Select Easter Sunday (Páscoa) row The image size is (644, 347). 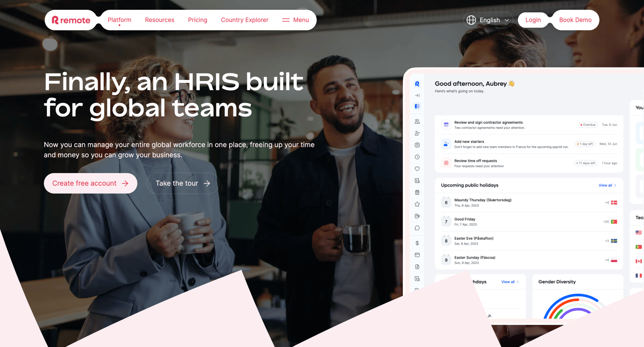[529, 260]
